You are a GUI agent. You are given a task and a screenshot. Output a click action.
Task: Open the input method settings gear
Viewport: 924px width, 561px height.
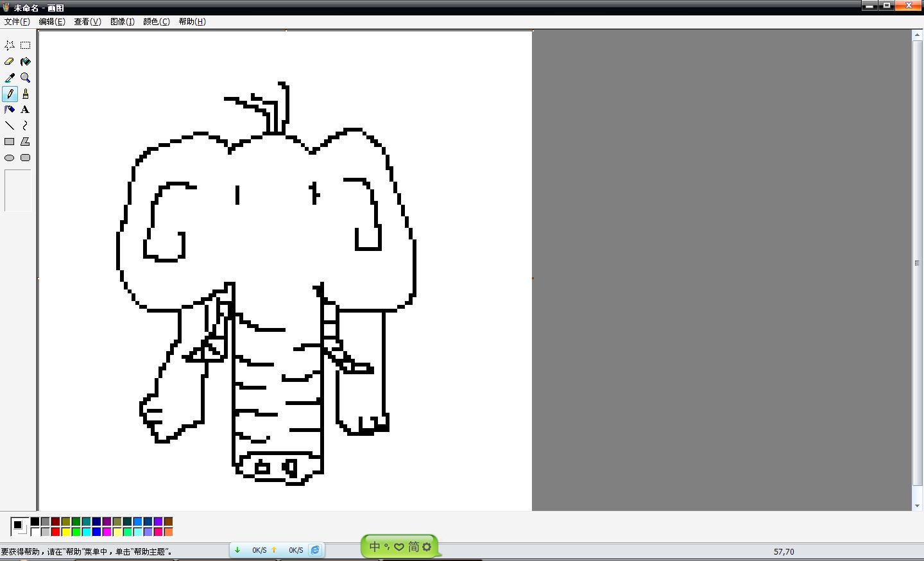(427, 547)
